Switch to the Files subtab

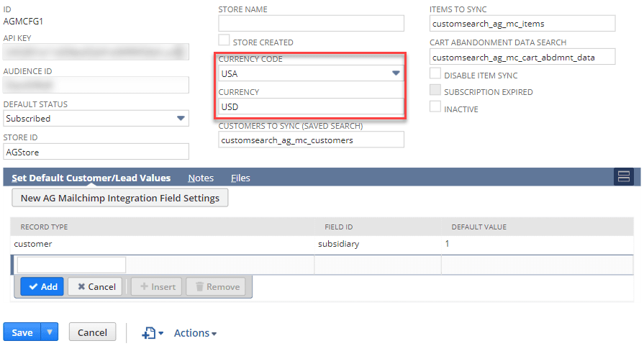pyautogui.click(x=240, y=178)
